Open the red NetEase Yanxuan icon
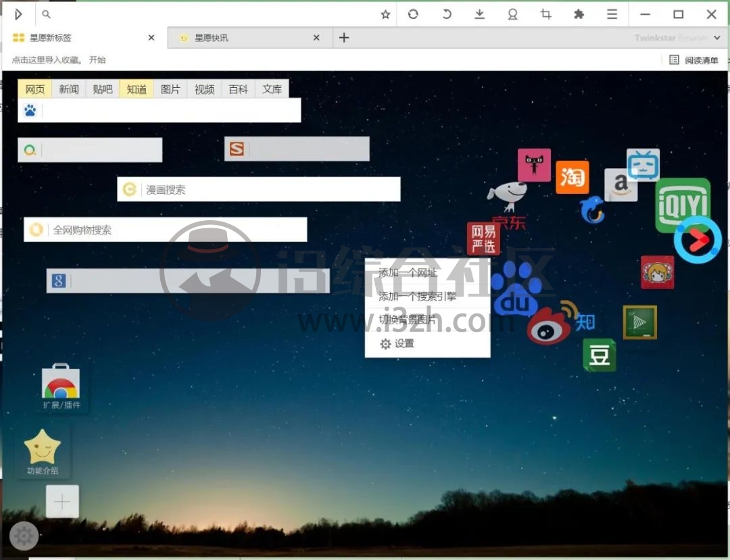 click(483, 238)
